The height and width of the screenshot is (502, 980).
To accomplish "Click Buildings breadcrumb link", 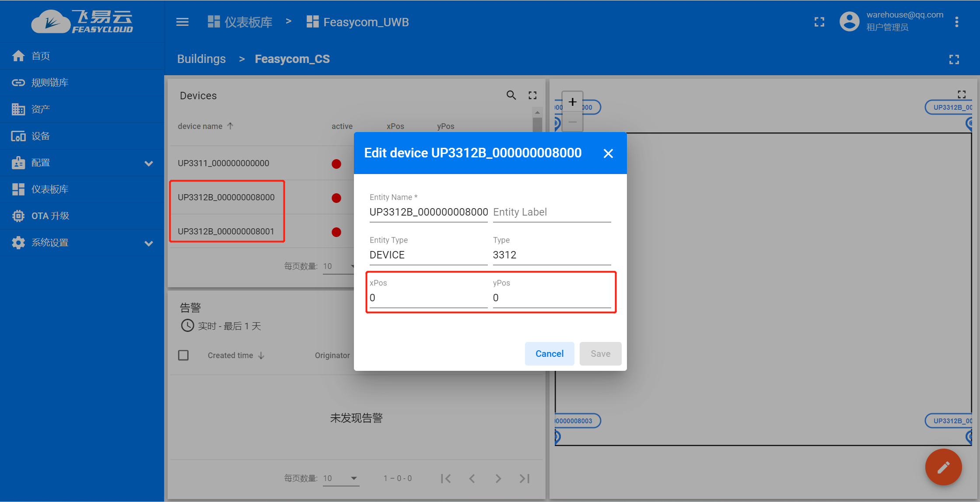I will click(x=201, y=59).
